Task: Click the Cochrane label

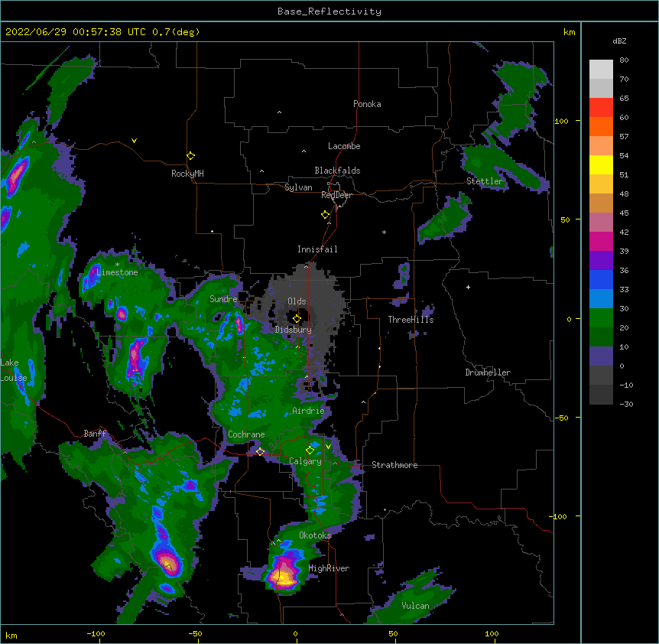Action: click(246, 434)
